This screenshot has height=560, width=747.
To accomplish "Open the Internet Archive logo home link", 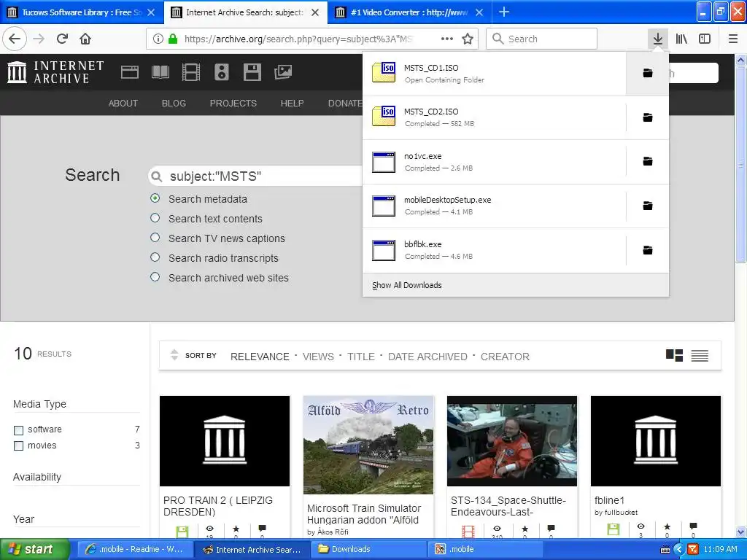I will click(55, 72).
